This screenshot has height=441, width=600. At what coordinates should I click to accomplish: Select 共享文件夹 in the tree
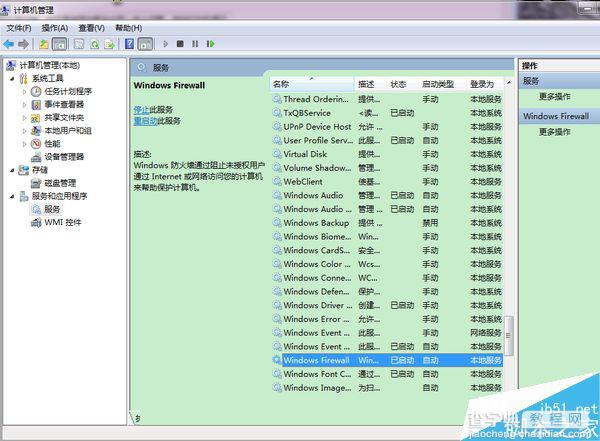click(x=64, y=118)
